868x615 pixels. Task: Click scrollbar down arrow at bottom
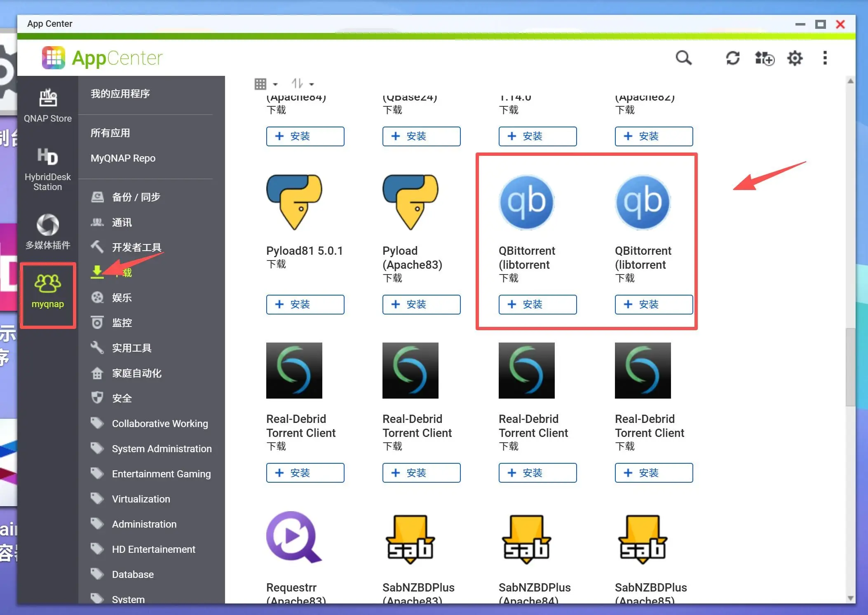(x=850, y=598)
